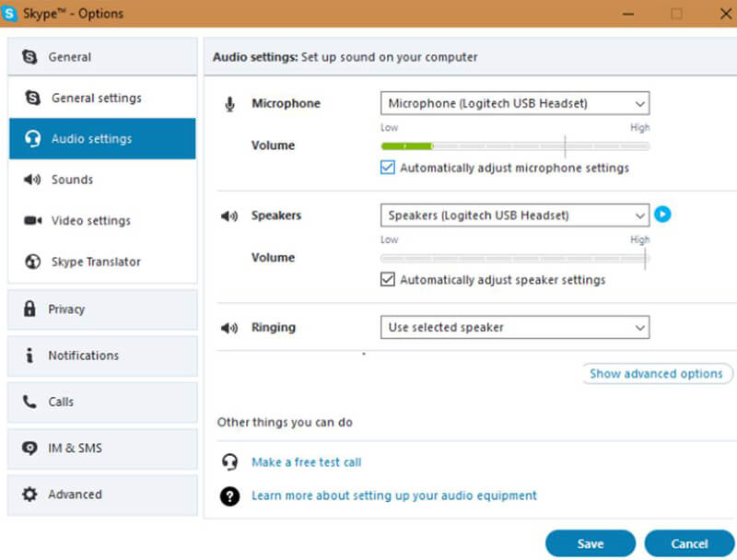
Task: Select Audio settings in sidebar
Action: [x=102, y=138]
